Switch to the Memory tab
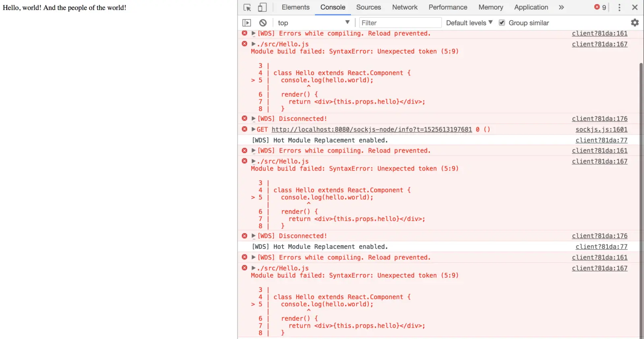The image size is (644, 339). [x=491, y=7]
